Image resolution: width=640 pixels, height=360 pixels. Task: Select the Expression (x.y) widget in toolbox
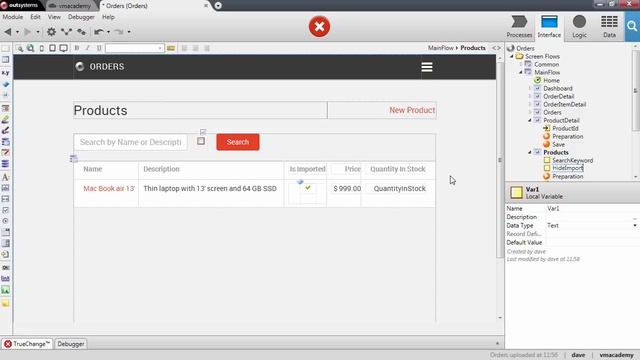click(x=5, y=73)
